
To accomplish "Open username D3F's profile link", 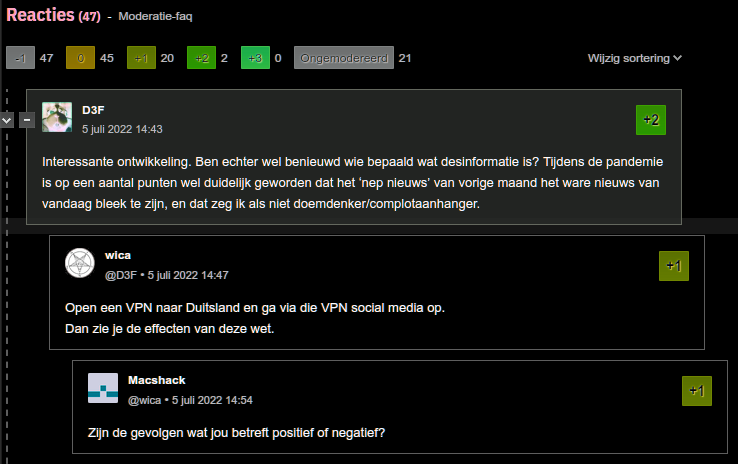I will point(93,109).
